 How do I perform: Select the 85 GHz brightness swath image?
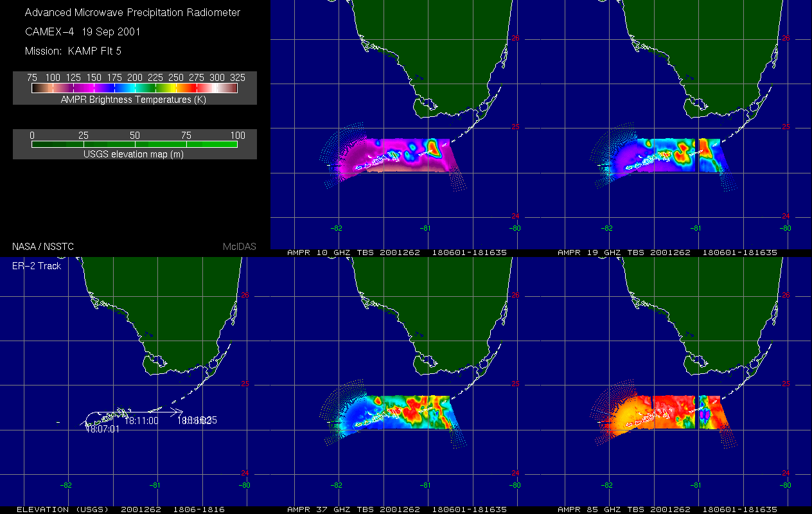coord(662,412)
